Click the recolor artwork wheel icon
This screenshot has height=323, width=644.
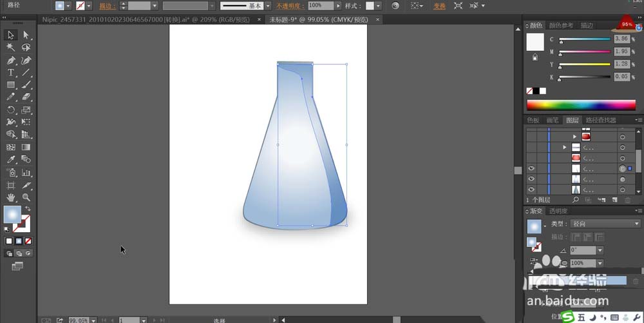tap(395, 6)
